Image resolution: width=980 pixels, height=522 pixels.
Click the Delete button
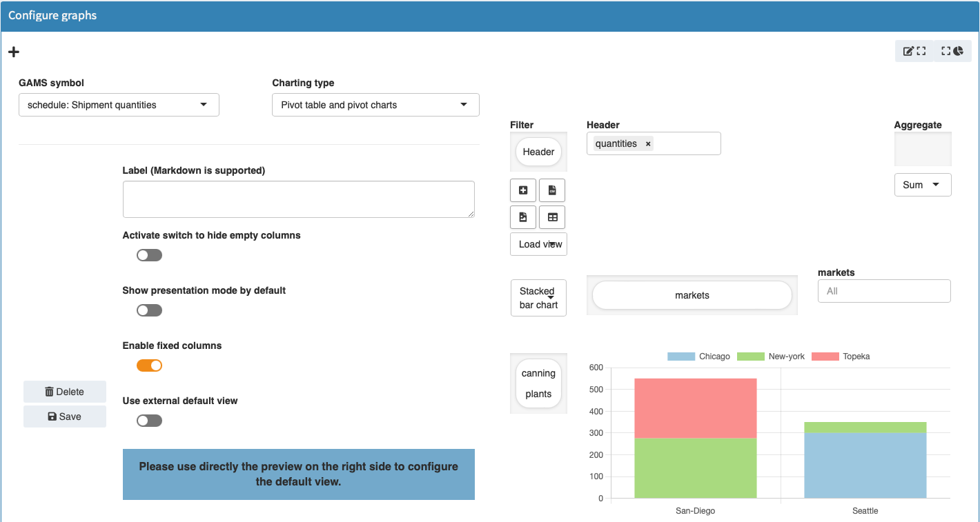[65, 392]
